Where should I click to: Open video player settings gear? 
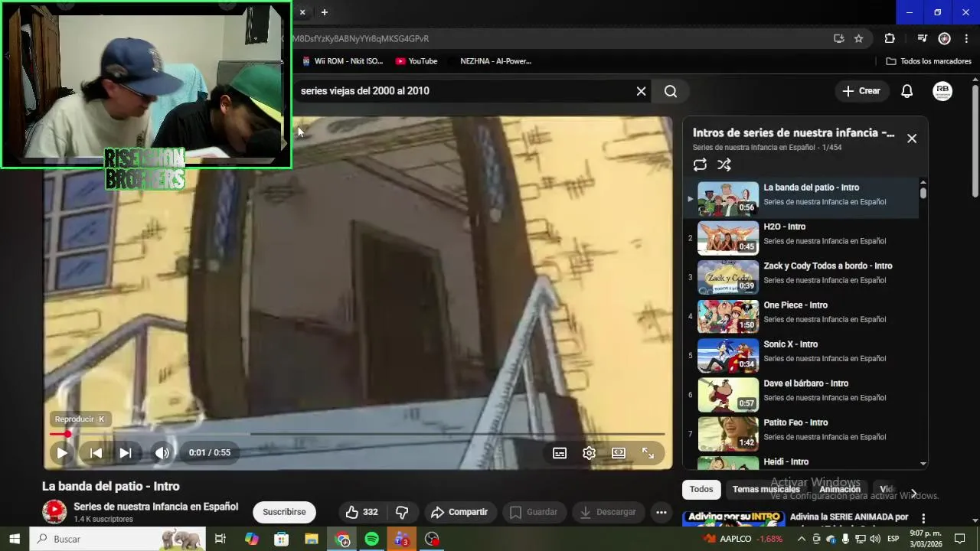tap(589, 453)
